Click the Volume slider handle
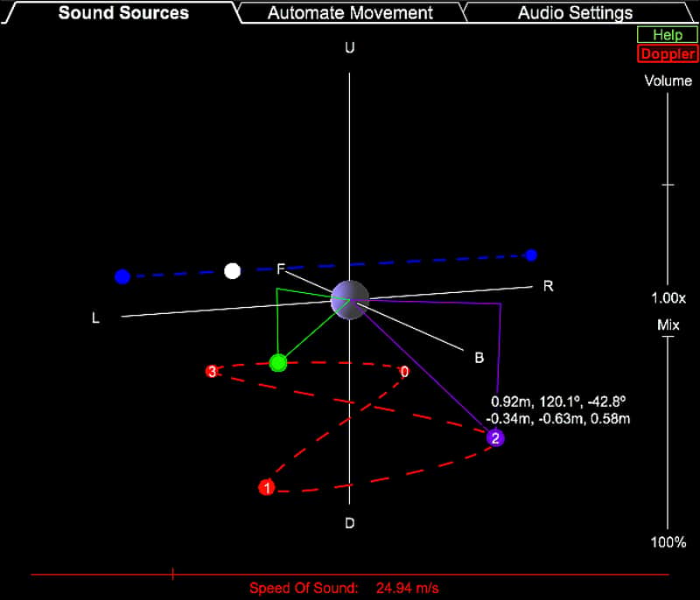Viewport: 700px width, 600px height. [x=668, y=185]
